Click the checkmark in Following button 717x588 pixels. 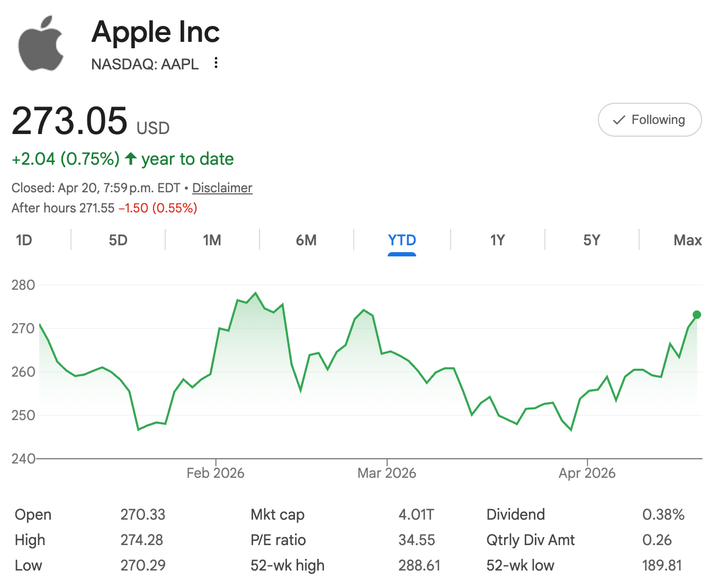(619, 120)
